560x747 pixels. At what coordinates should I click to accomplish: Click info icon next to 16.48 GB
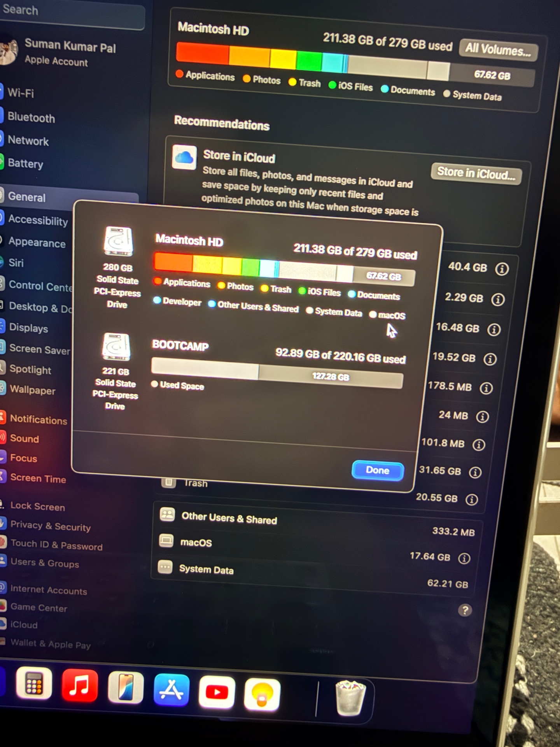click(494, 330)
